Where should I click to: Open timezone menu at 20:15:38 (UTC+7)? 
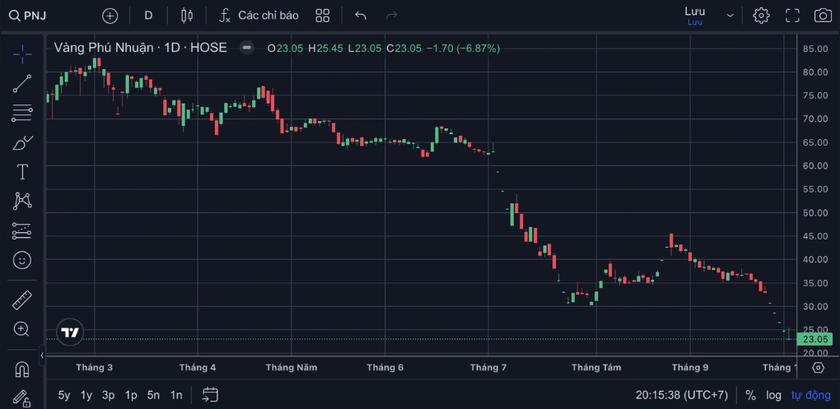(x=682, y=396)
